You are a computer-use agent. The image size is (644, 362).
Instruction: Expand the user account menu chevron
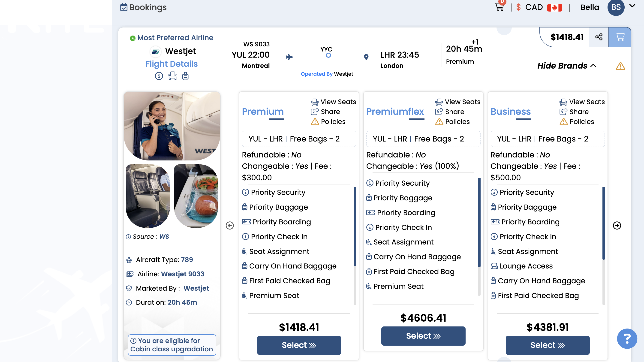click(632, 6)
